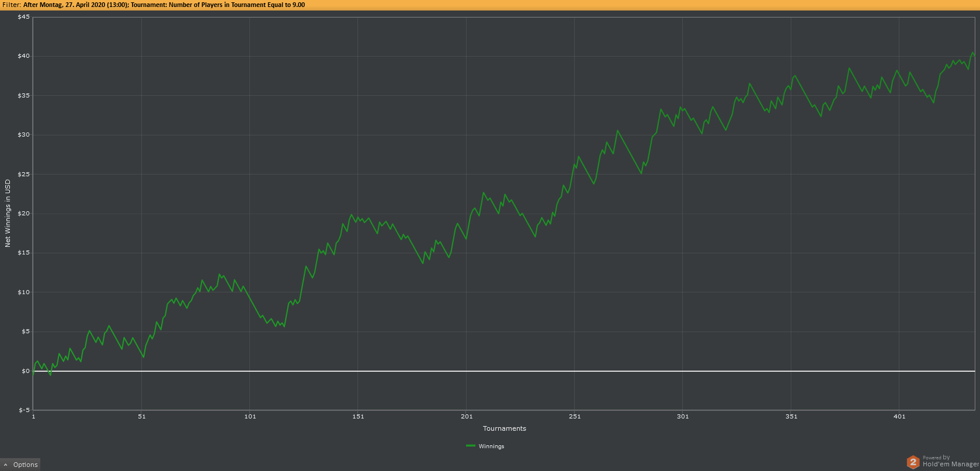The height and width of the screenshot is (471, 980).
Task: Click the Options label at bottom
Action: point(25,465)
